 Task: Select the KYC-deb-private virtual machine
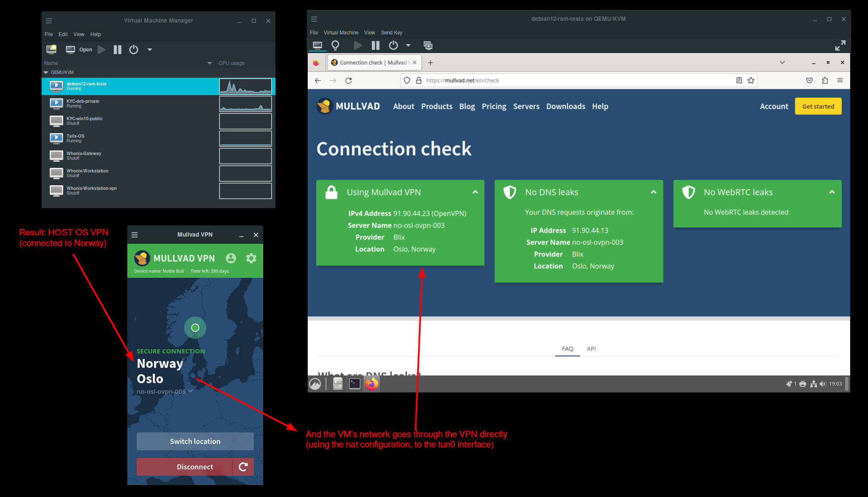[158, 104]
